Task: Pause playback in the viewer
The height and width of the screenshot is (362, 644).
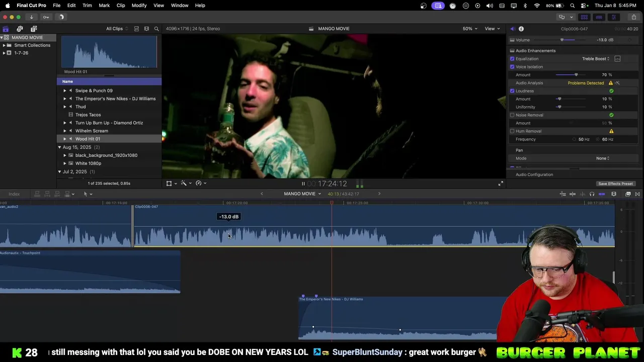Action: [303, 184]
